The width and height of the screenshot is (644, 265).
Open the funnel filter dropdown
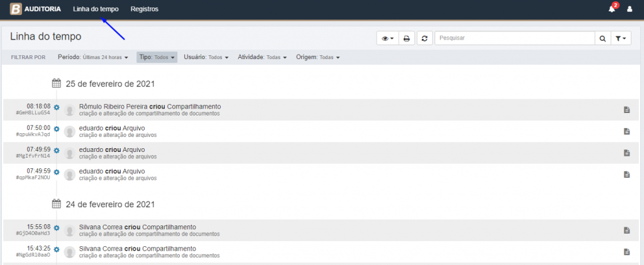pyautogui.click(x=621, y=39)
